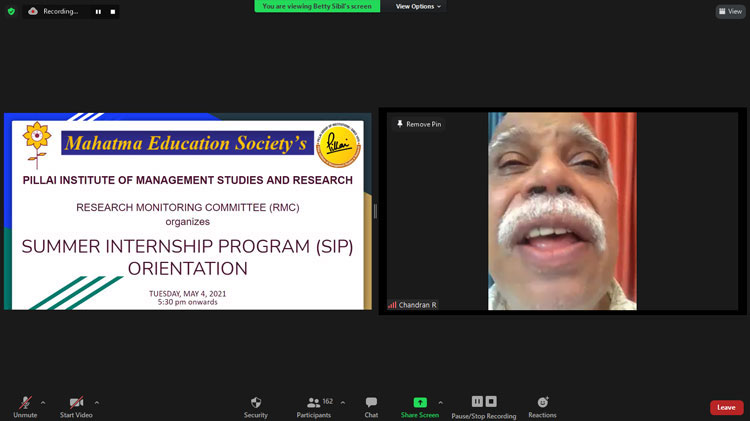This screenshot has height=421, width=750.
Task: Expand video options arrow beside Start Video
Action: click(96, 402)
